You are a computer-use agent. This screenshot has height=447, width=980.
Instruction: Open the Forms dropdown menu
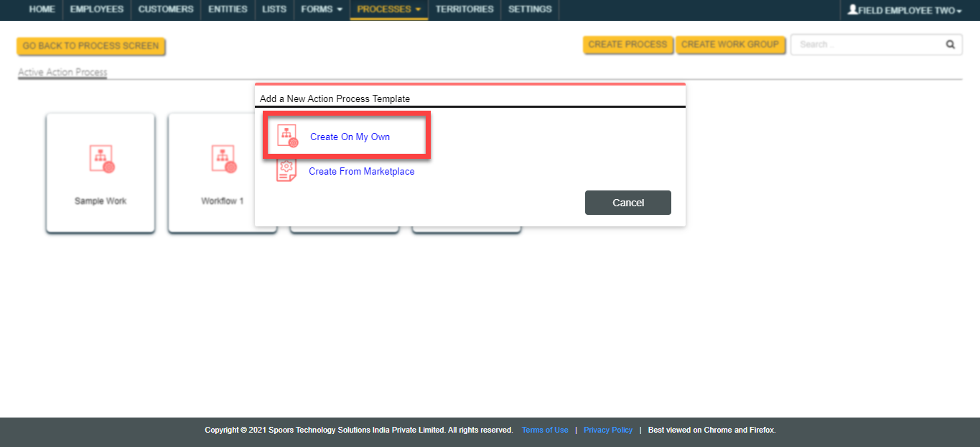(321, 9)
